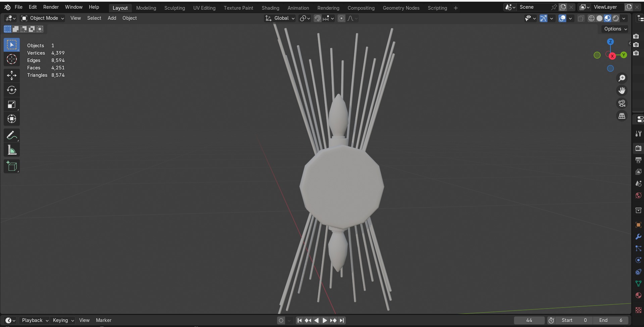Open the Keying menu
The height and width of the screenshot is (327, 644).
63,320
